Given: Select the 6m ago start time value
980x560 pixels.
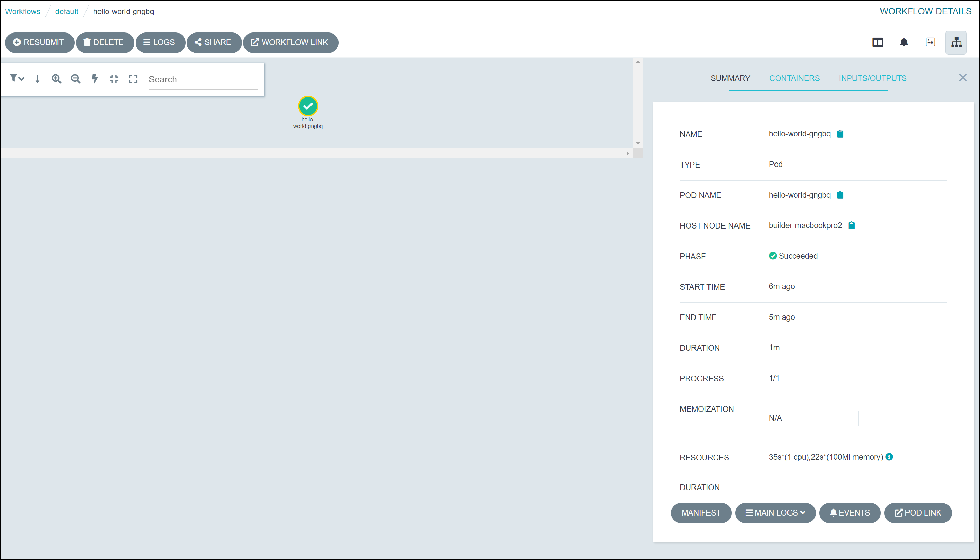Looking at the screenshot, I should tap(782, 287).
